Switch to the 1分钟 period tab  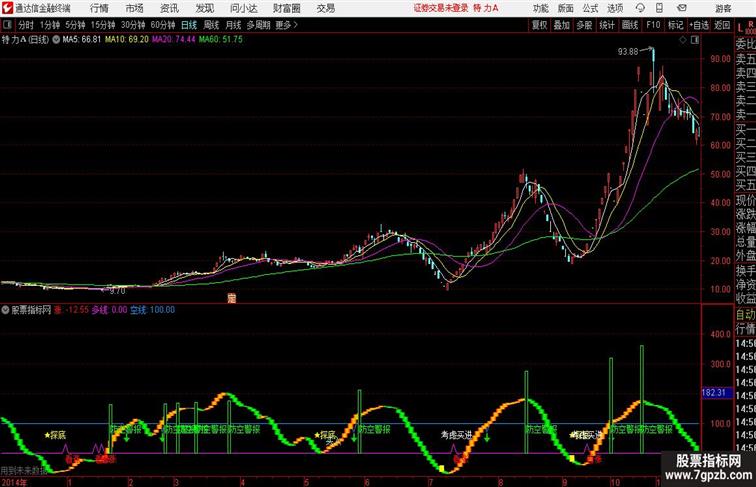50,25
